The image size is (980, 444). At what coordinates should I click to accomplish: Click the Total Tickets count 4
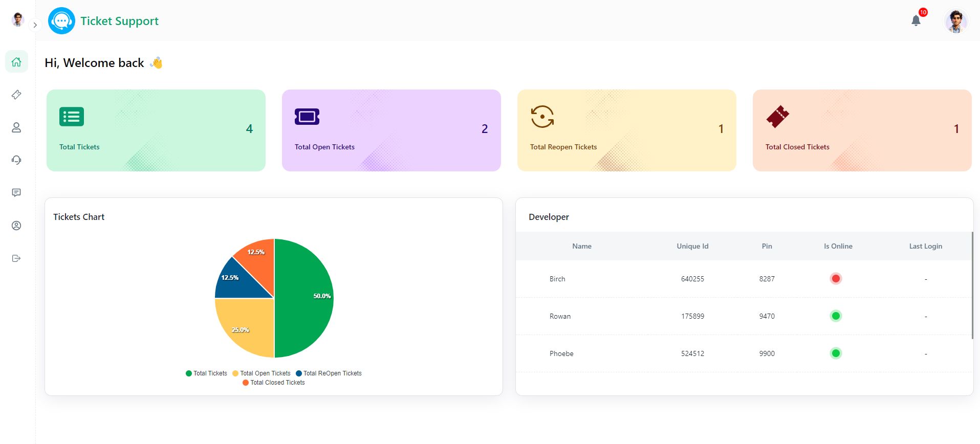(x=249, y=129)
